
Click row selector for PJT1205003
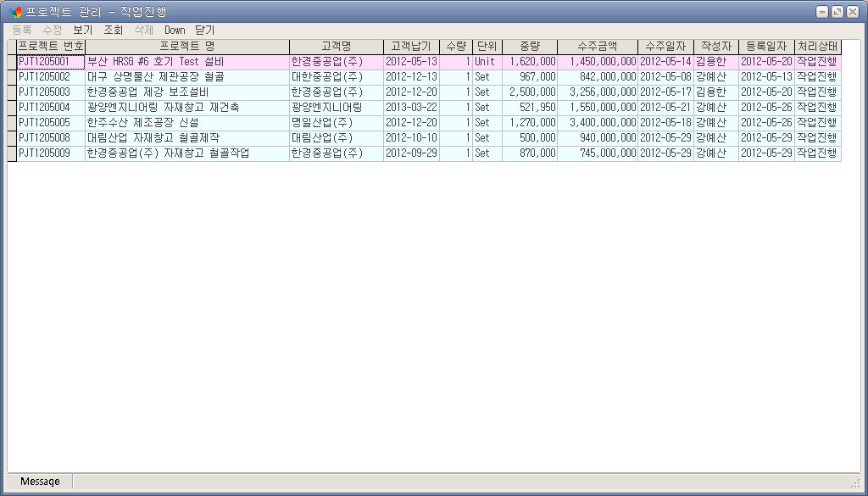click(12, 92)
